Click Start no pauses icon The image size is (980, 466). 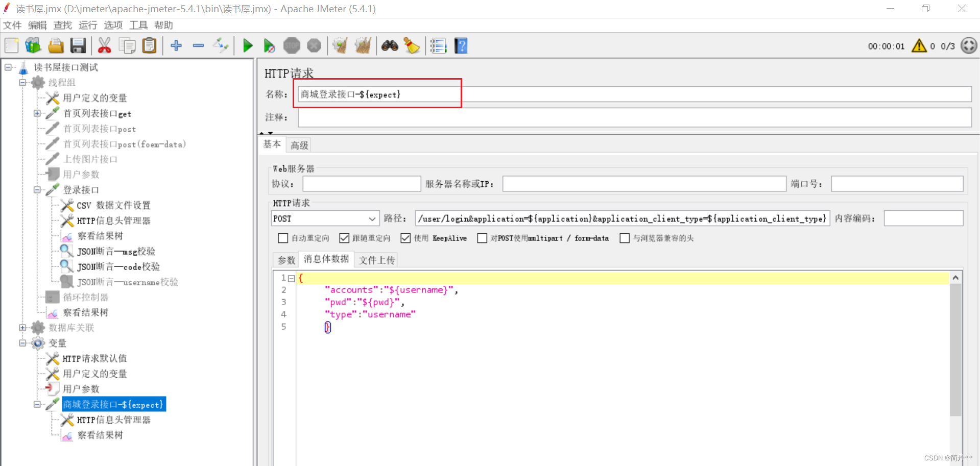click(x=269, y=46)
